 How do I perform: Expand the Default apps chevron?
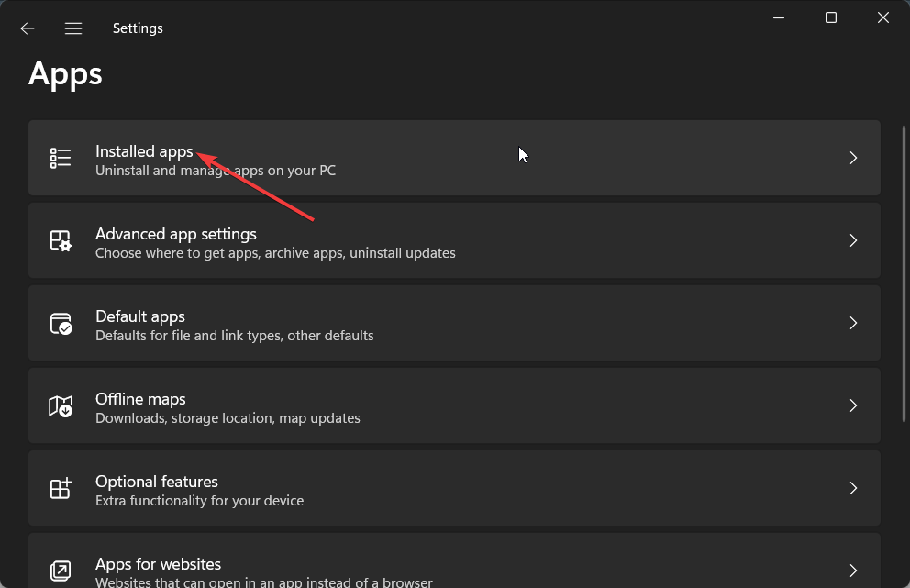tap(853, 323)
